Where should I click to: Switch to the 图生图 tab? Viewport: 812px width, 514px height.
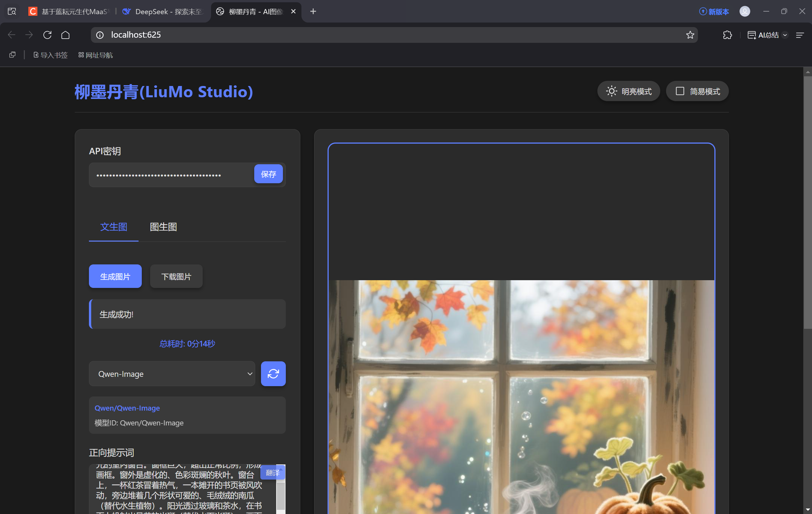[163, 227]
